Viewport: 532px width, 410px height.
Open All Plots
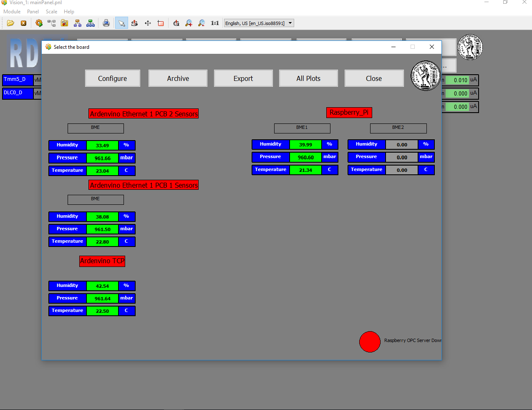coord(308,78)
